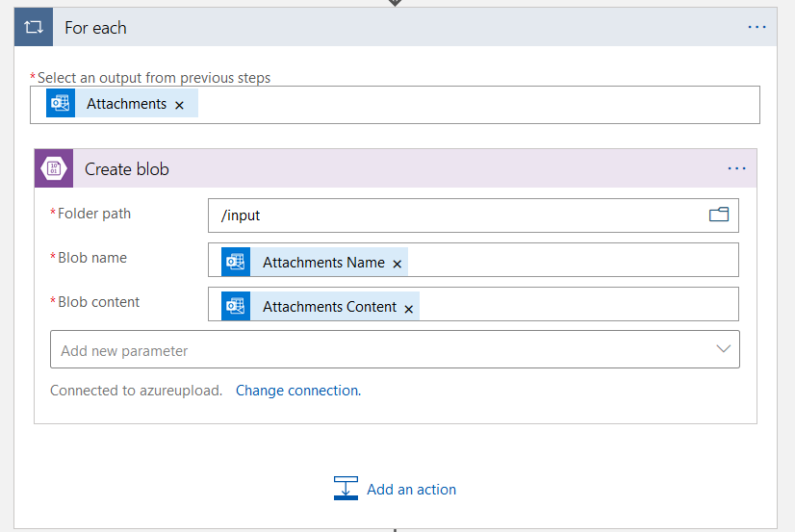Expand the Add new parameter dropdown
This screenshot has width=795, height=532.
pos(724,349)
